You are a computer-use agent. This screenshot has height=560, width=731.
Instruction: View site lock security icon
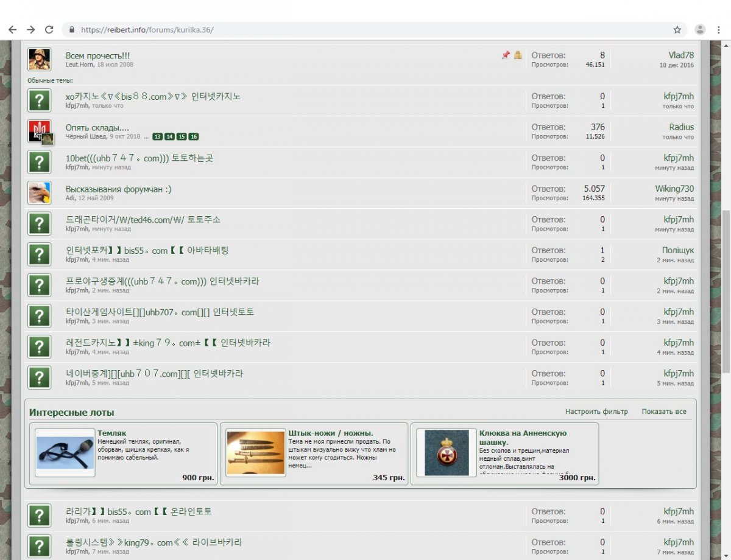pyautogui.click(x=72, y=29)
